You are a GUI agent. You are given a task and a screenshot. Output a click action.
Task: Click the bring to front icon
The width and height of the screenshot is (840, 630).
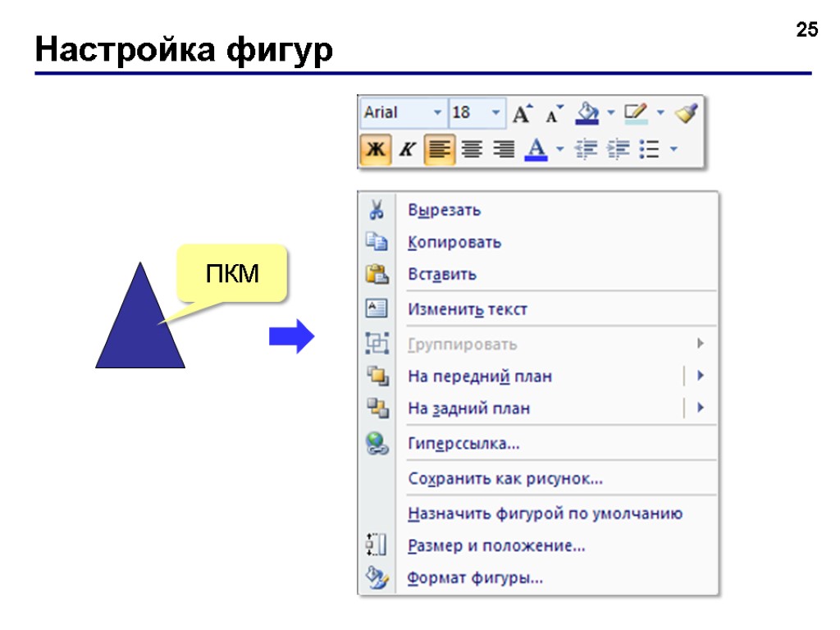[377, 376]
